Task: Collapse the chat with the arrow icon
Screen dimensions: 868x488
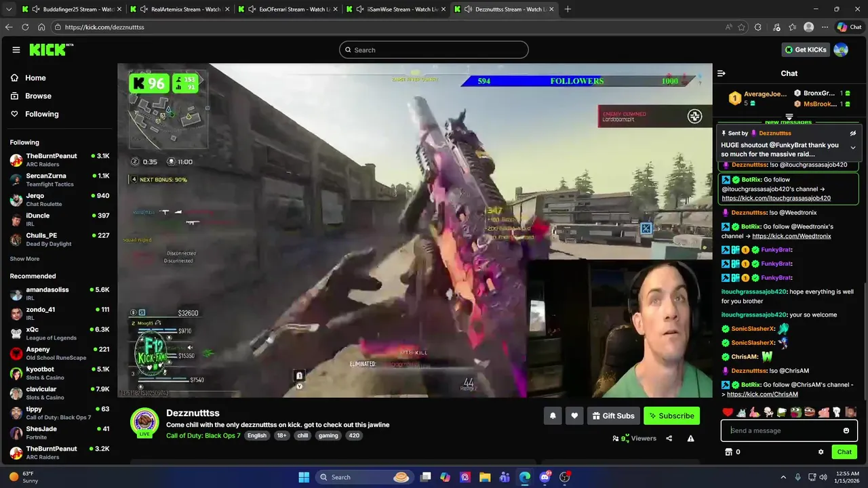Action: point(722,73)
